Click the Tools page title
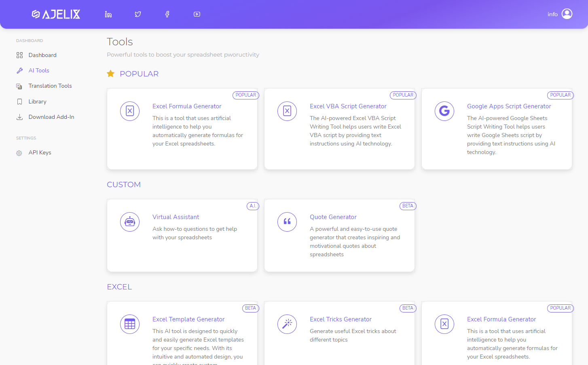This screenshot has height=365, width=588. [120, 42]
